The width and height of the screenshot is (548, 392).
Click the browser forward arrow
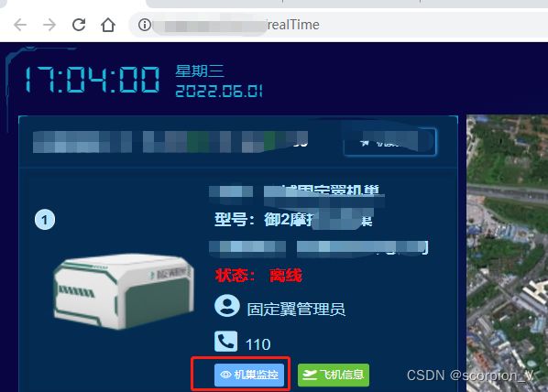pos(49,25)
